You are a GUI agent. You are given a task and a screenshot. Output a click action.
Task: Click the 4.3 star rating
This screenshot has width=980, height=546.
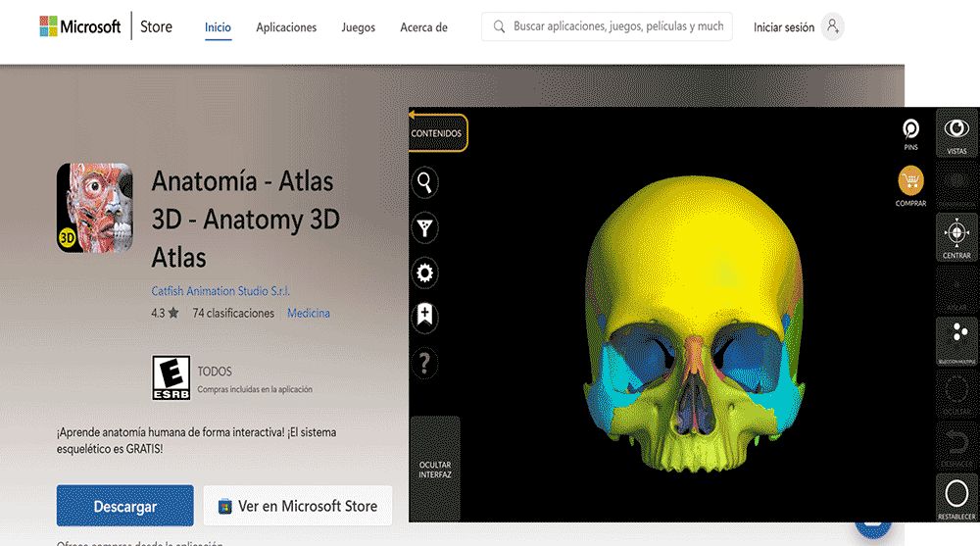tap(165, 313)
